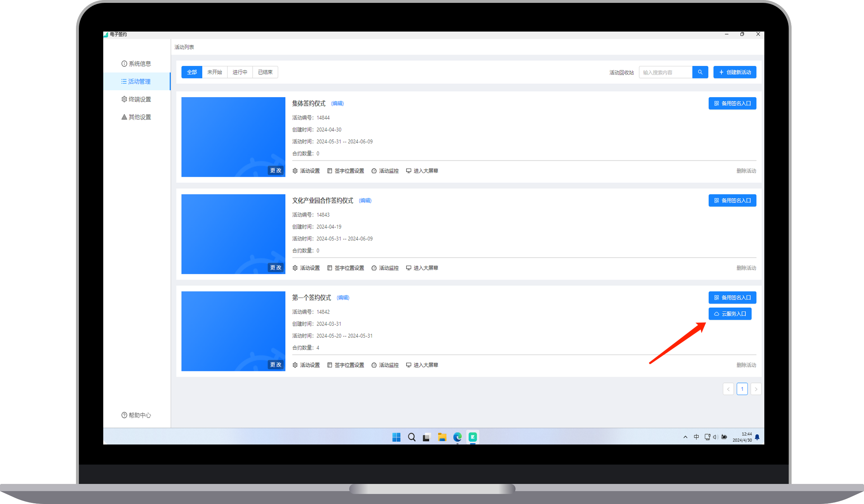Click the blue search magnifier button

(x=700, y=72)
